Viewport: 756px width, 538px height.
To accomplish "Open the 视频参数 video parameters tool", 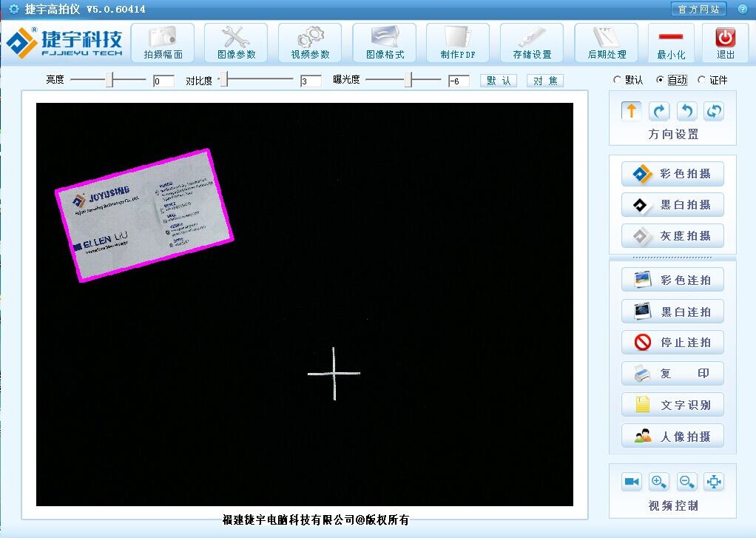I will click(310, 43).
